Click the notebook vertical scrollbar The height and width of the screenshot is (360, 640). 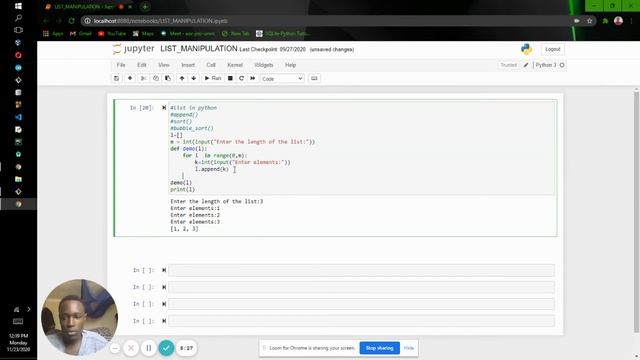(x=636, y=211)
